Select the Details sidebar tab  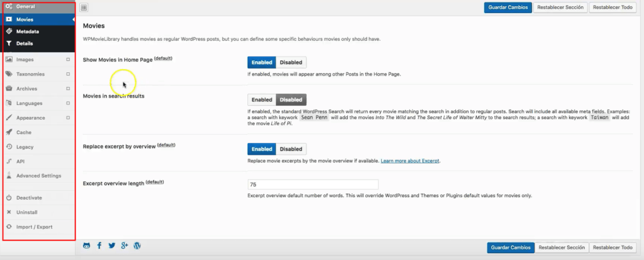click(x=39, y=43)
